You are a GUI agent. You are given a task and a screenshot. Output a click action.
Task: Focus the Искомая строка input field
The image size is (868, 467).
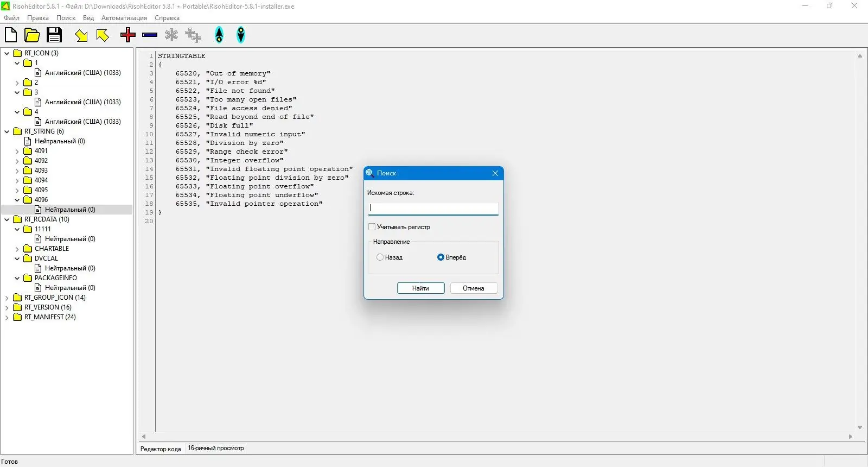(x=433, y=209)
